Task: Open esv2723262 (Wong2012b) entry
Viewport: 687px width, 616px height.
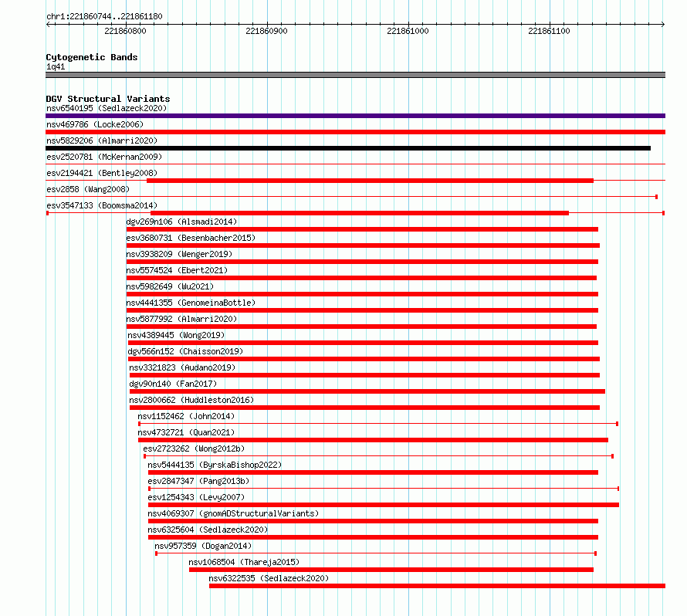Action: tap(194, 448)
